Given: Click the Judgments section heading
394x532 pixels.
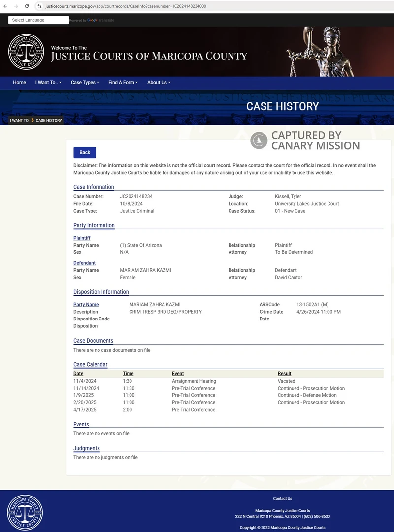Looking at the screenshot, I should click(86, 448).
